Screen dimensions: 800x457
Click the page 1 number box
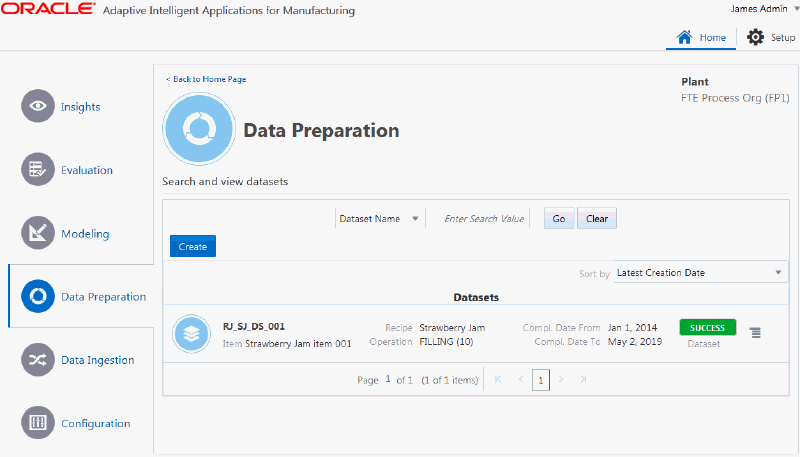[x=541, y=380]
